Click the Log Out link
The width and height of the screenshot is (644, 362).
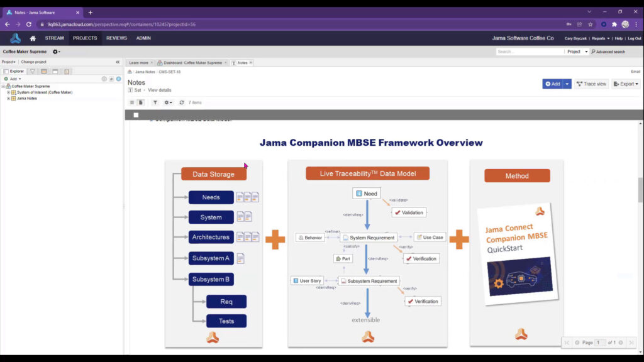634,38
